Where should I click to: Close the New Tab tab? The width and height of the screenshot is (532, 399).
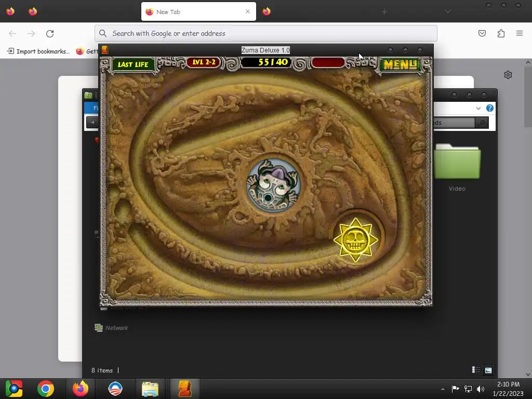point(248,11)
